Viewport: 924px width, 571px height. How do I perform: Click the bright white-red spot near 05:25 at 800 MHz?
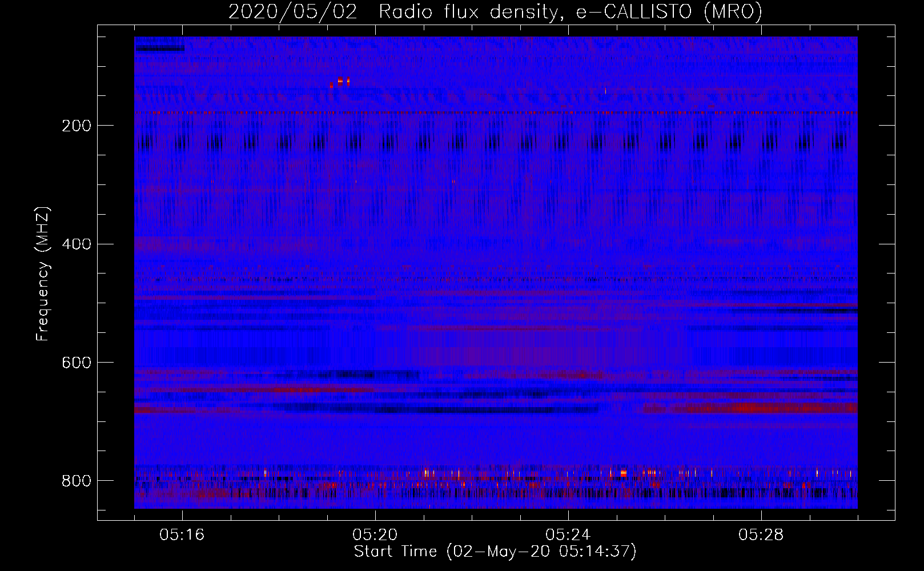[x=624, y=473]
